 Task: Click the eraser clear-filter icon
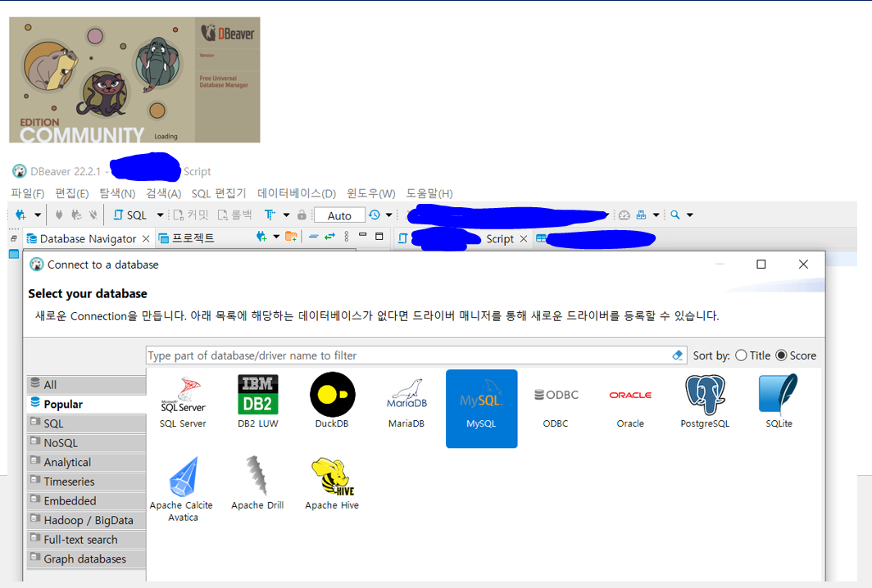pyautogui.click(x=677, y=355)
